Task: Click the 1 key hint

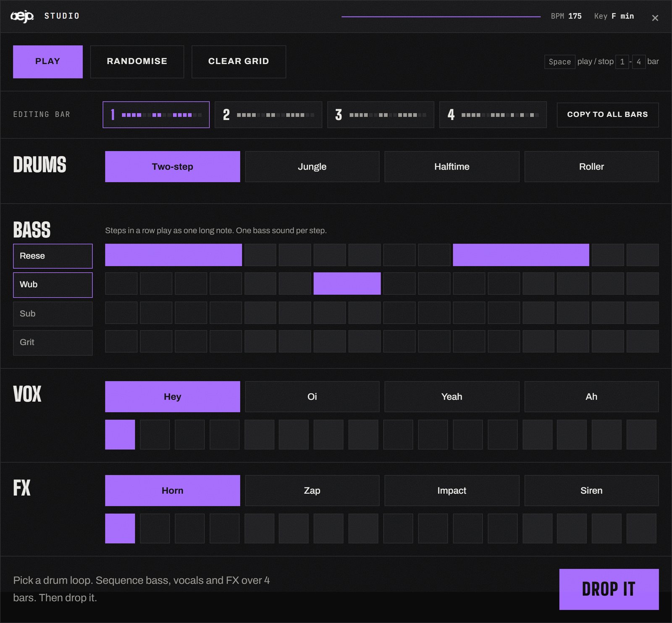Action: click(x=622, y=62)
